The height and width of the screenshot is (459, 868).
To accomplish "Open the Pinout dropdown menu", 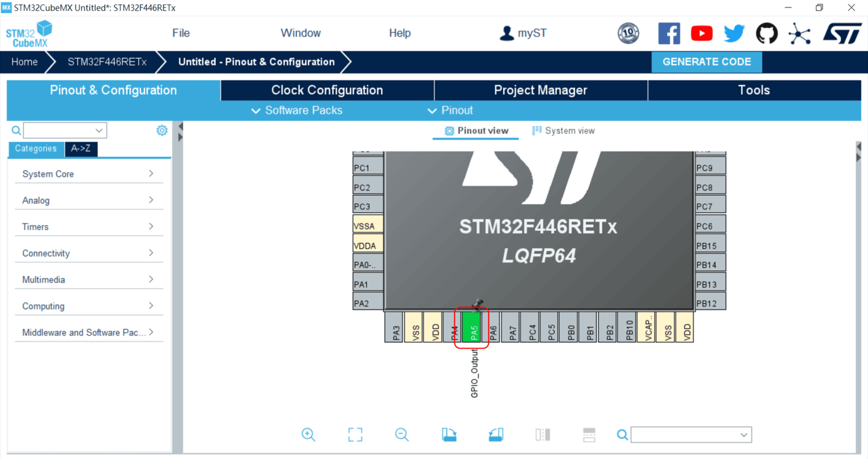I will 450,110.
